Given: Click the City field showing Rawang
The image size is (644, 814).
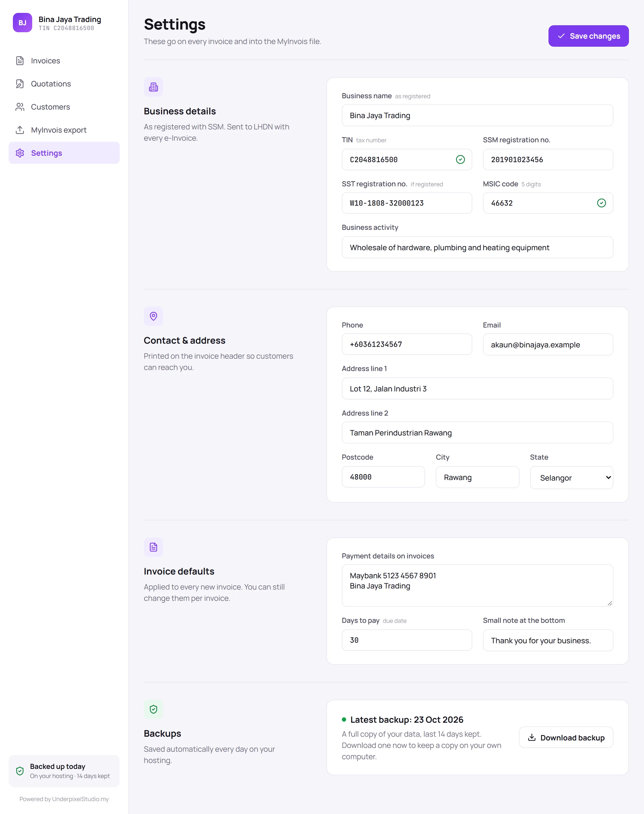Looking at the screenshot, I should (477, 477).
